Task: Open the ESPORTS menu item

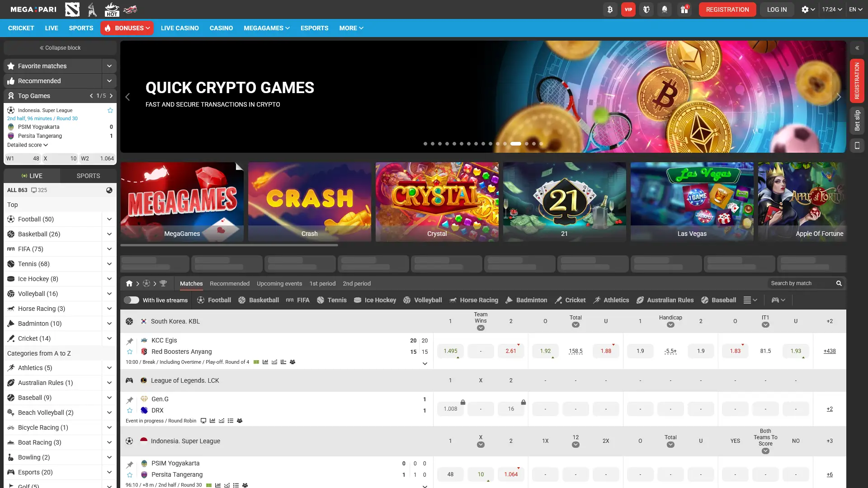Action: click(315, 28)
